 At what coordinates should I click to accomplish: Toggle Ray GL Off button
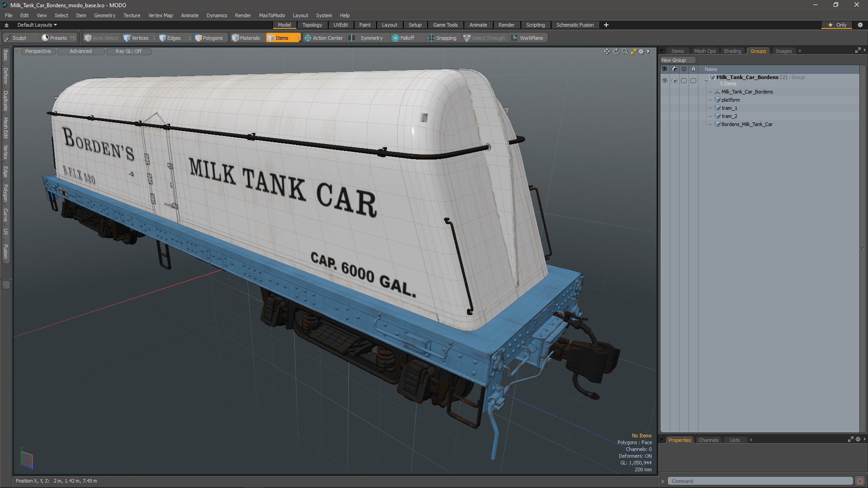point(128,51)
